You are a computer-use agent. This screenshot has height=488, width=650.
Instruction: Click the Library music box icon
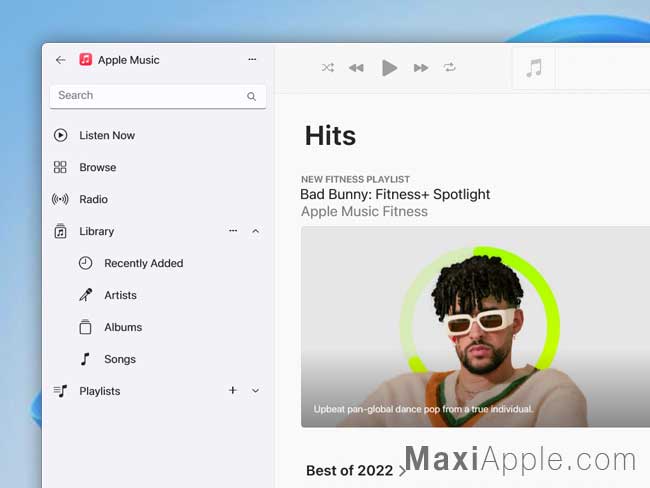click(x=61, y=231)
